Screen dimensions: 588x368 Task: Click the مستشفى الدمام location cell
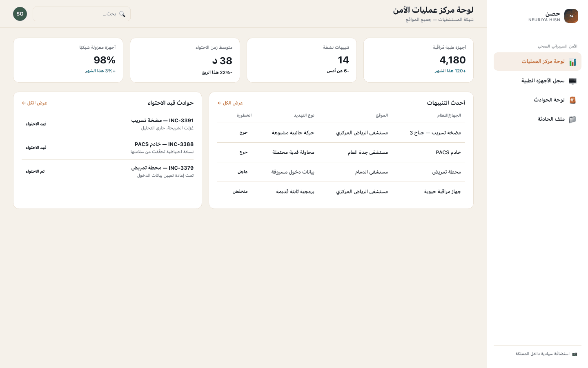[x=372, y=172]
